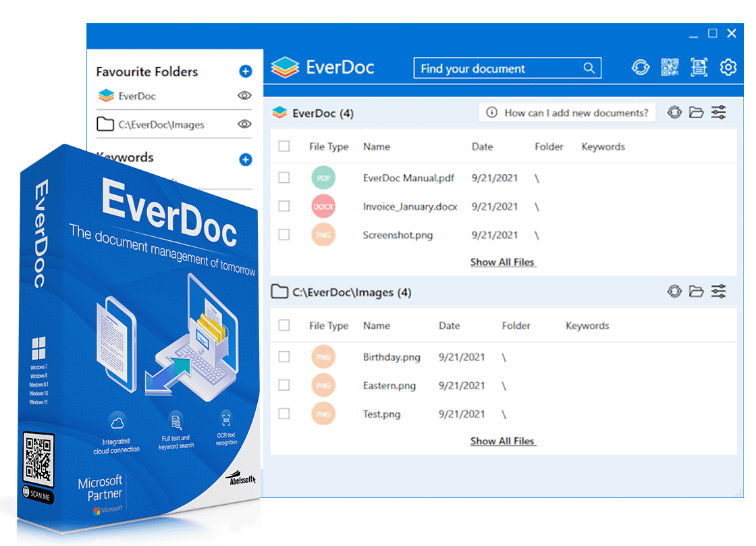756x546 pixels.
Task: Open Screenshot.png file name
Action: pos(398,235)
